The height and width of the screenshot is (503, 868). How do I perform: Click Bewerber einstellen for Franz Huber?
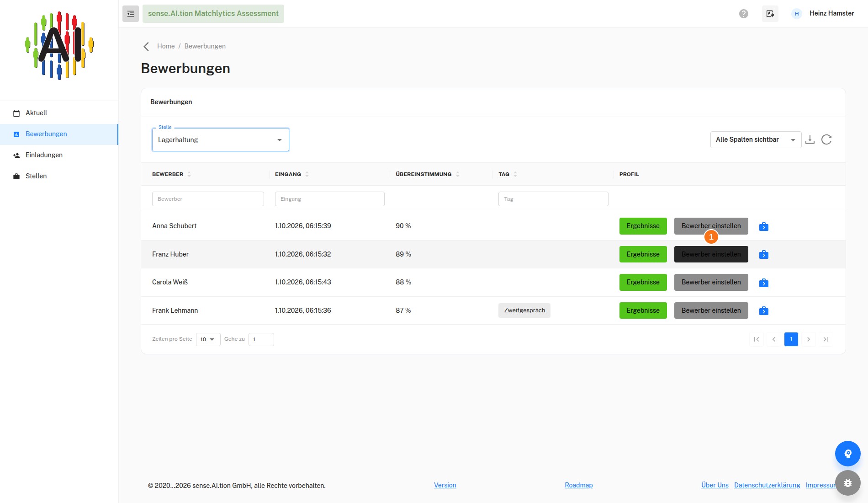(x=711, y=254)
